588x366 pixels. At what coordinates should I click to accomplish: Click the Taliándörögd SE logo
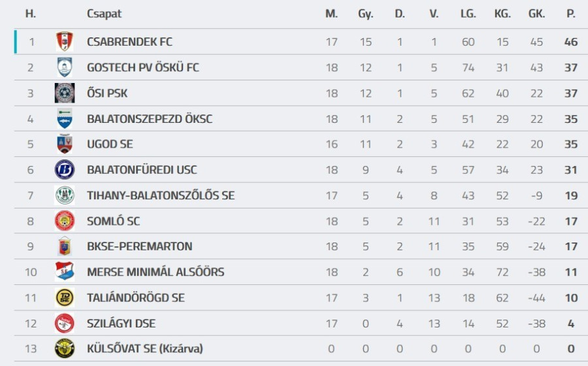[x=64, y=297]
